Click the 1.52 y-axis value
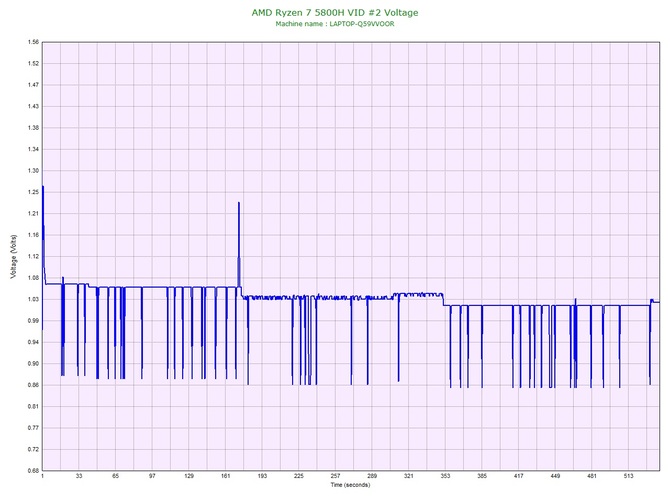 pos(33,63)
